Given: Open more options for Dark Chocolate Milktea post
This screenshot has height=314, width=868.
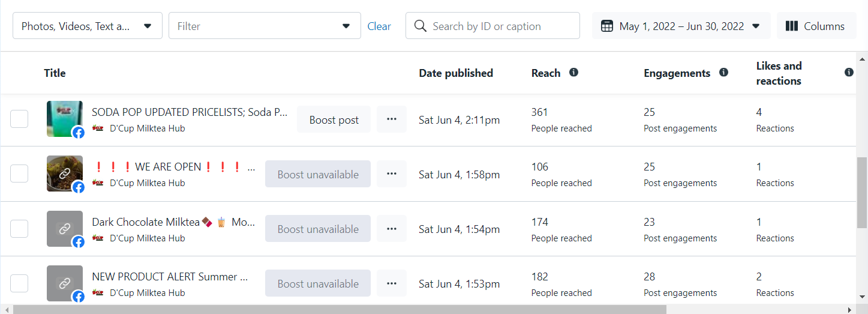Looking at the screenshot, I should click(x=392, y=229).
